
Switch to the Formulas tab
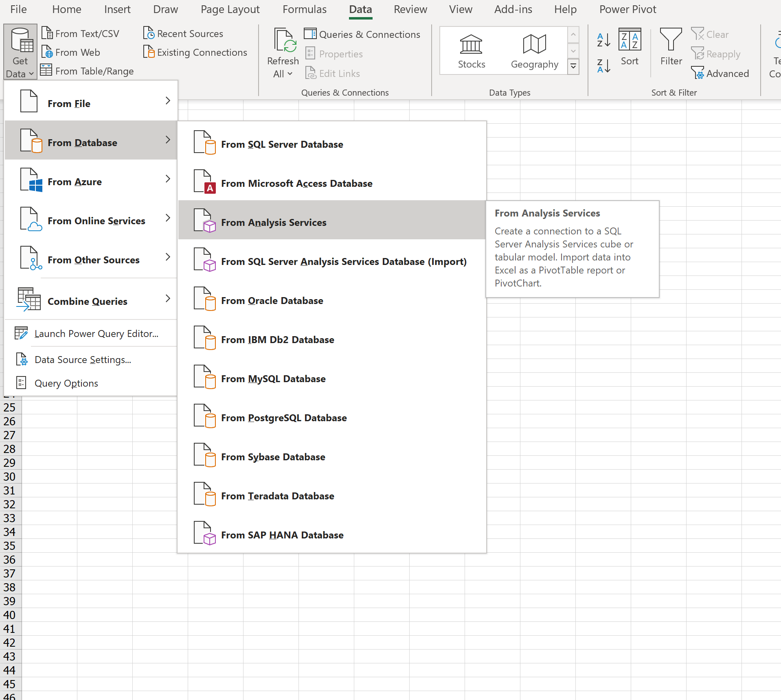click(x=305, y=9)
